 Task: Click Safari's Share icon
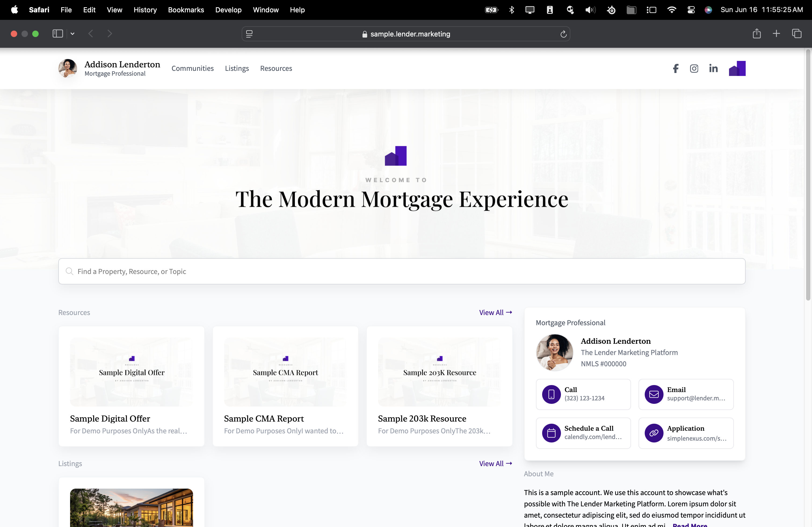click(x=756, y=34)
